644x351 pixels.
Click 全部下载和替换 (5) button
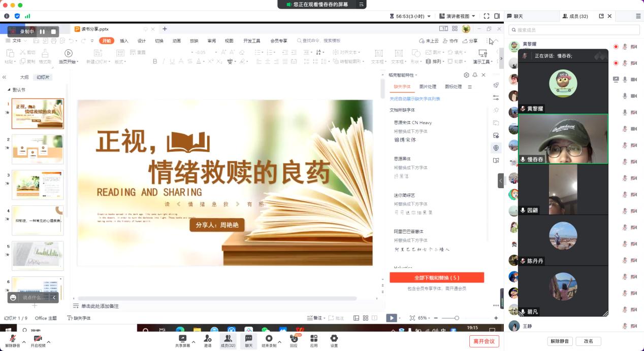[x=436, y=277]
